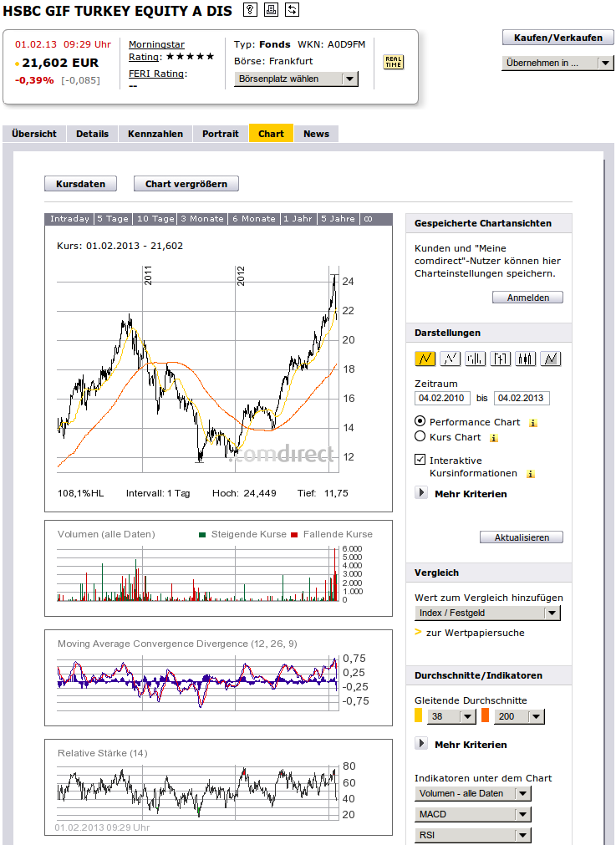The height and width of the screenshot is (845, 616).
Task: Switch to the Kennzahlen tab
Action: click(x=155, y=134)
